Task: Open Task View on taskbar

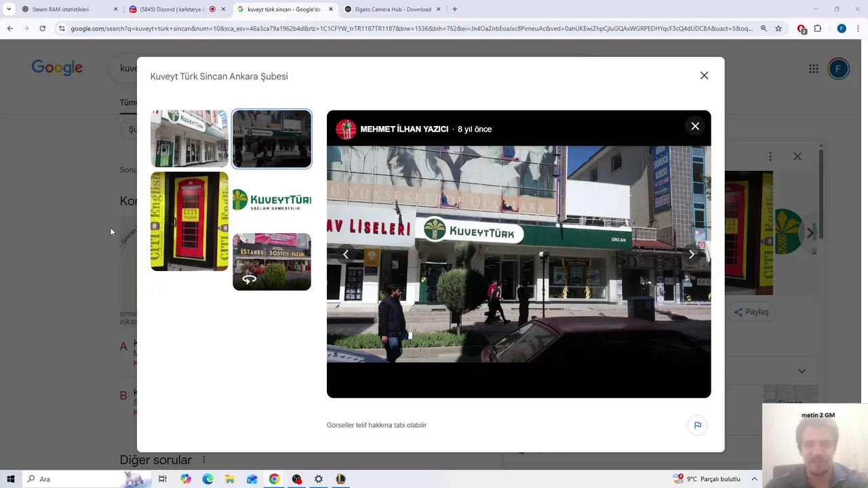Action: pyautogui.click(x=163, y=479)
